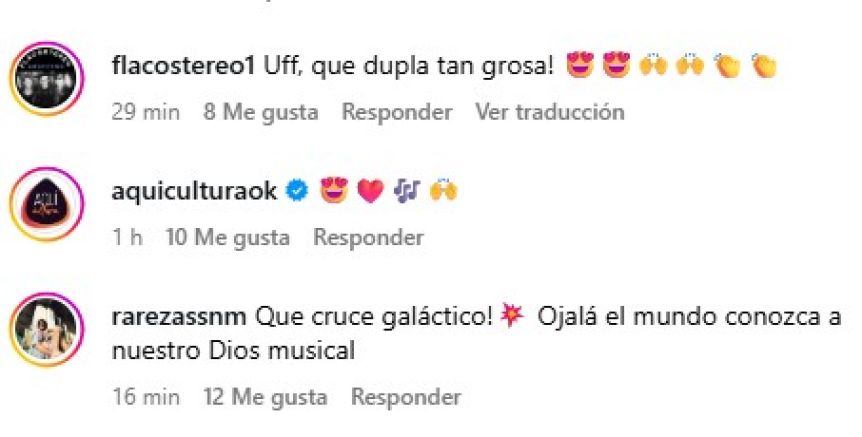Open rarezassnm's profile picture
The height and width of the screenshot is (437, 862).
(x=47, y=330)
